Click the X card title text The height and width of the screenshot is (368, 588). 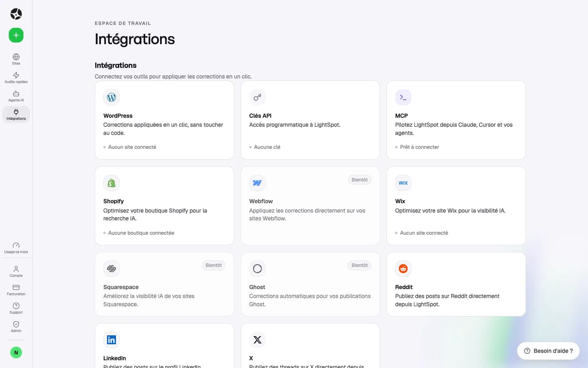click(251, 358)
